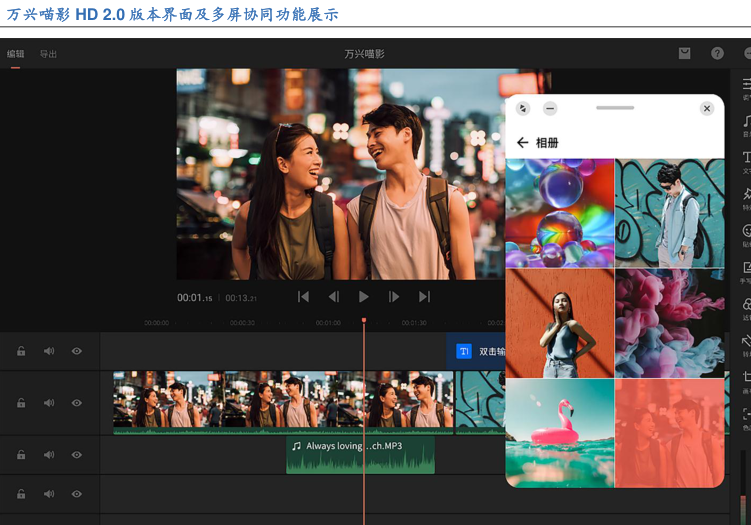Click the orange playhead marker on ruler

pyautogui.click(x=364, y=320)
